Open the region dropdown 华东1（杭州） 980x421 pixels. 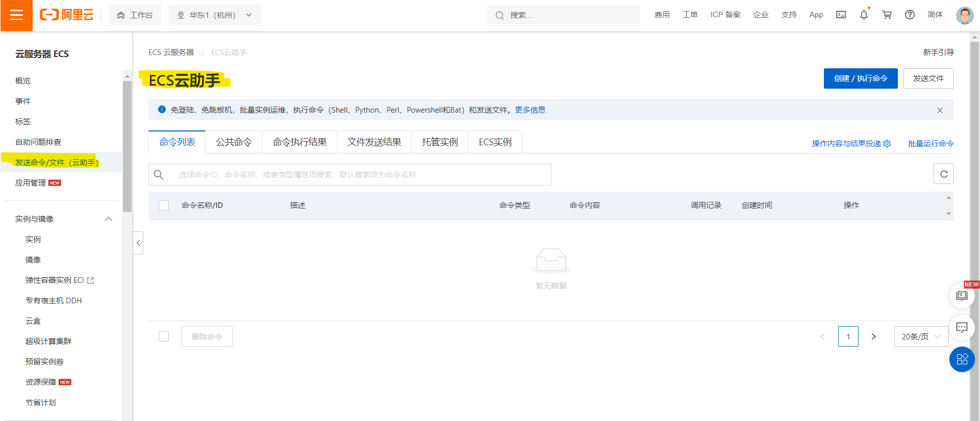(215, 15)
